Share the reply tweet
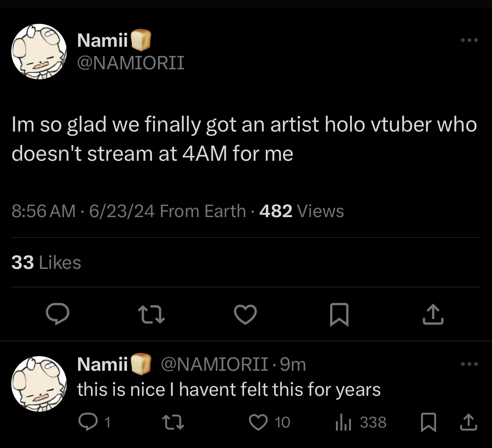This screenshot has width=492, height=448. pyautogui.click(x=468, y=423)
